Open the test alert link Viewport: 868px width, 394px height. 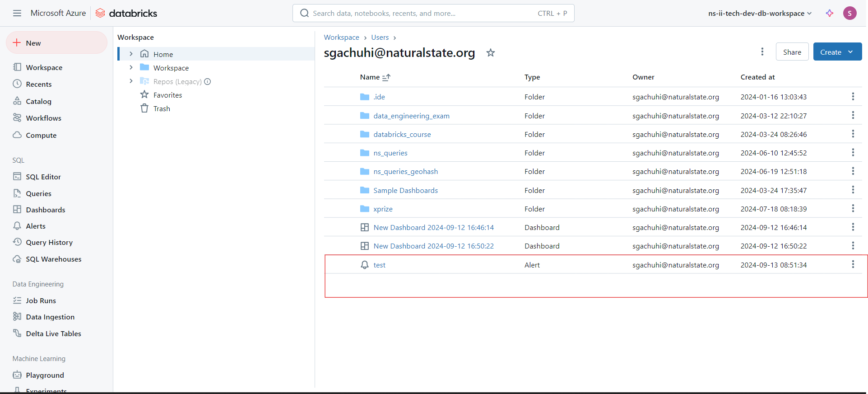[379, 265]
